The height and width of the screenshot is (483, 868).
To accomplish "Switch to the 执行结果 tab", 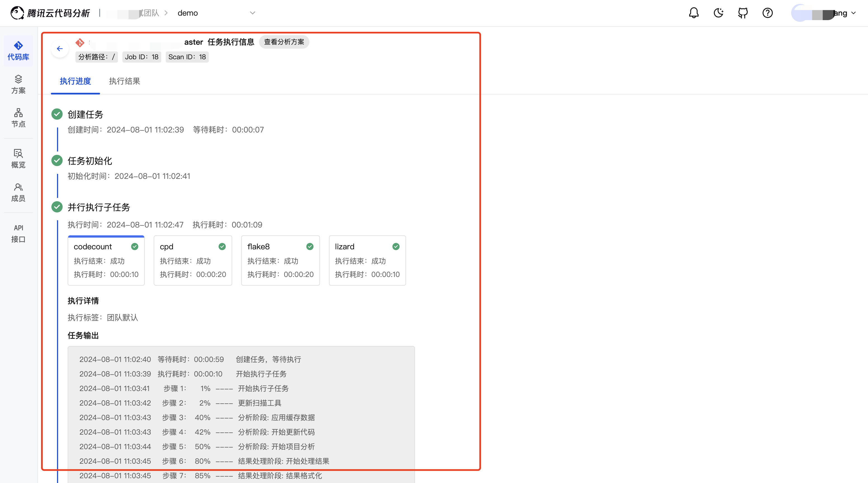I will [x=124, y=81].
